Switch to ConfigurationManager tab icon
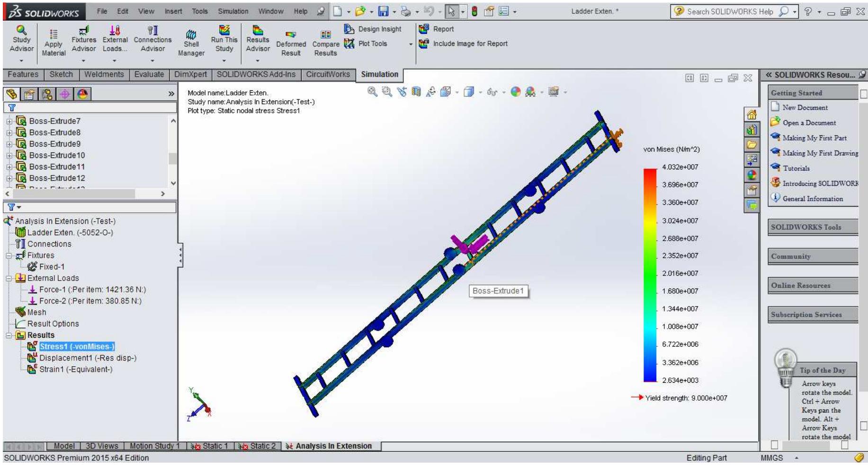868x465 pixels. 47,94
